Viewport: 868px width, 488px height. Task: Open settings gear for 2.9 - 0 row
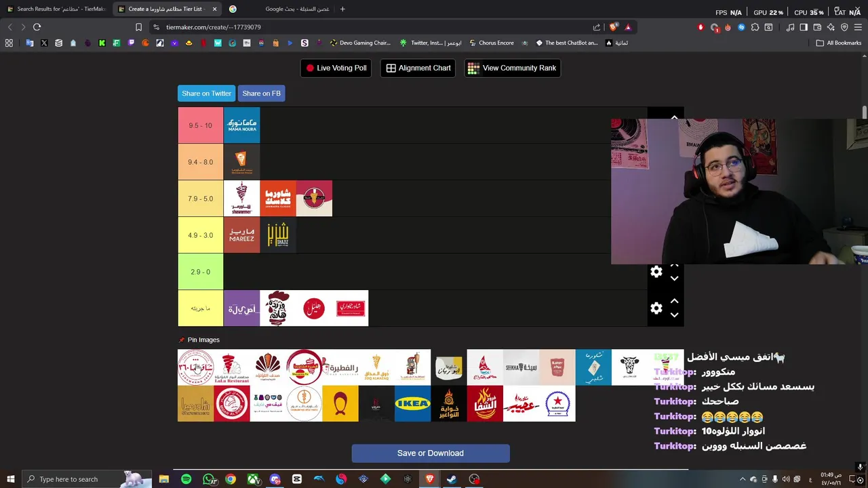[x=656, y=272]
